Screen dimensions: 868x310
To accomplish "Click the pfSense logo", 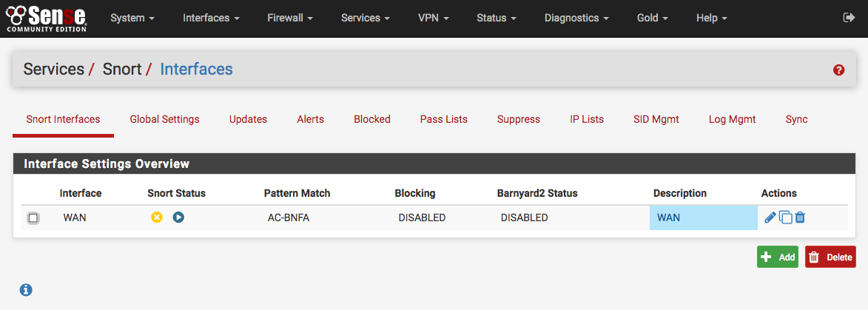I will (46, 18).
